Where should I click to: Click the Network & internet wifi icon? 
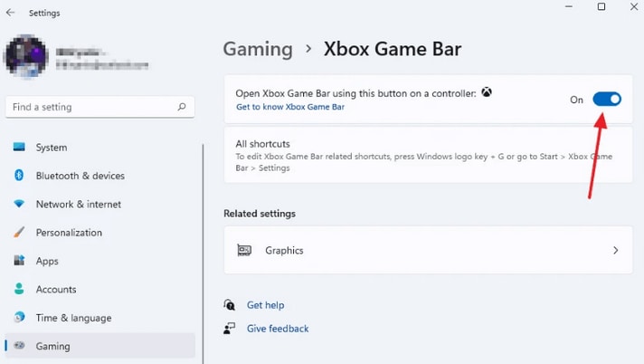tap(19, 205)
